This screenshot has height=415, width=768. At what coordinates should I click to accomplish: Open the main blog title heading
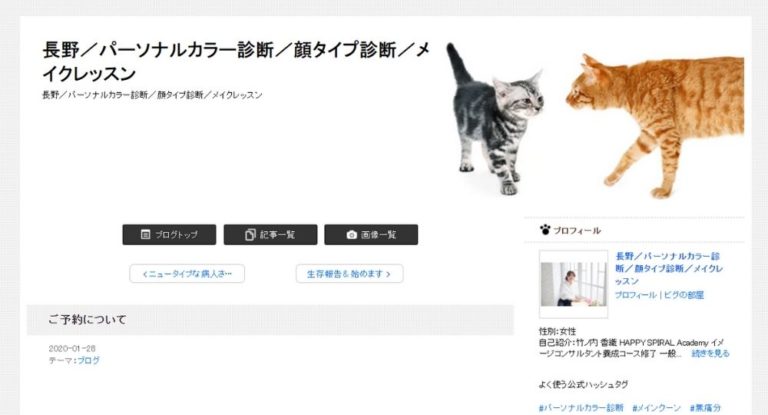coord(236,62)
